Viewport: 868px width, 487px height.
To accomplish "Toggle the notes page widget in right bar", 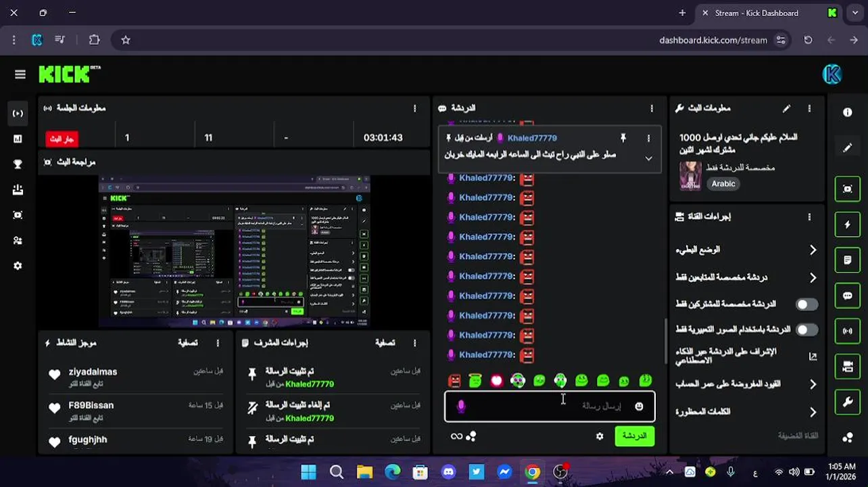I will pyautogui.click(x=848, y=260).
